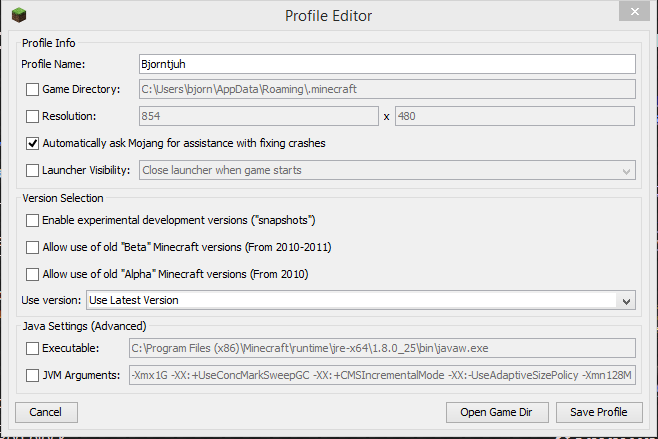Image resolution: width=658 pixels, height=439 pixels.
Task: Uncheck automatic Mojang crash assistance
Action: (x=32, y=143)
